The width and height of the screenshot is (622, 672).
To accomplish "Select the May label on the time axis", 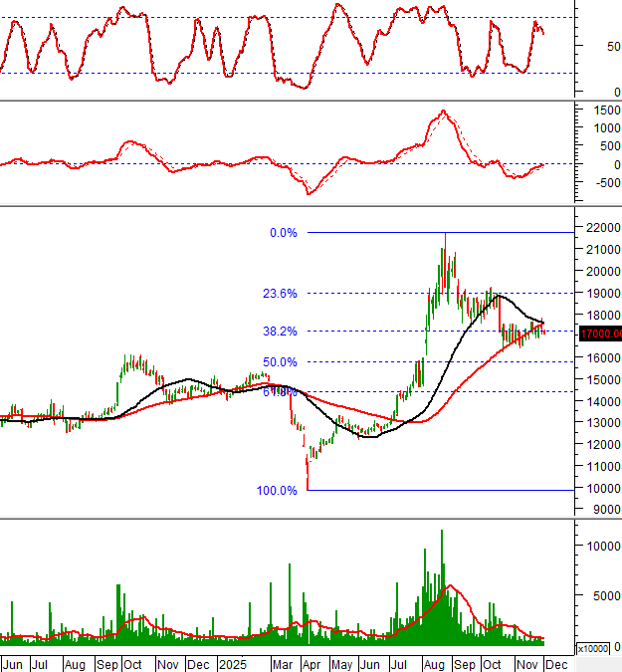I will (x=341, y=663).
